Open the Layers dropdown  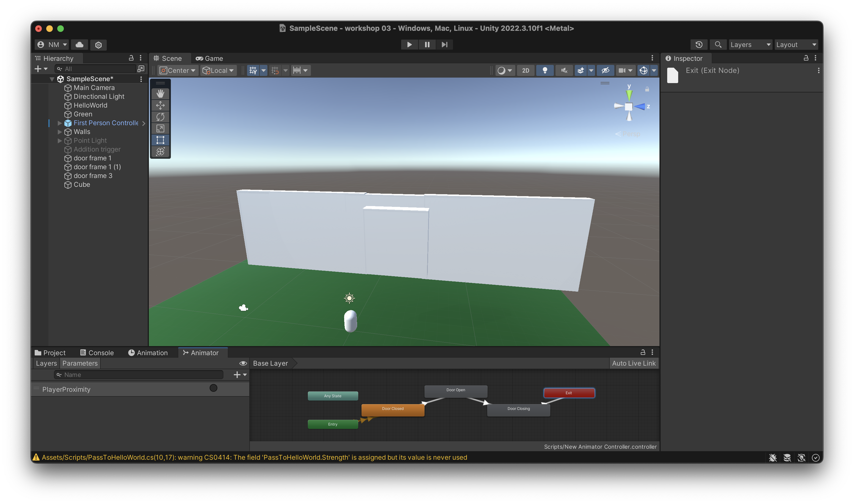(750, 45)
